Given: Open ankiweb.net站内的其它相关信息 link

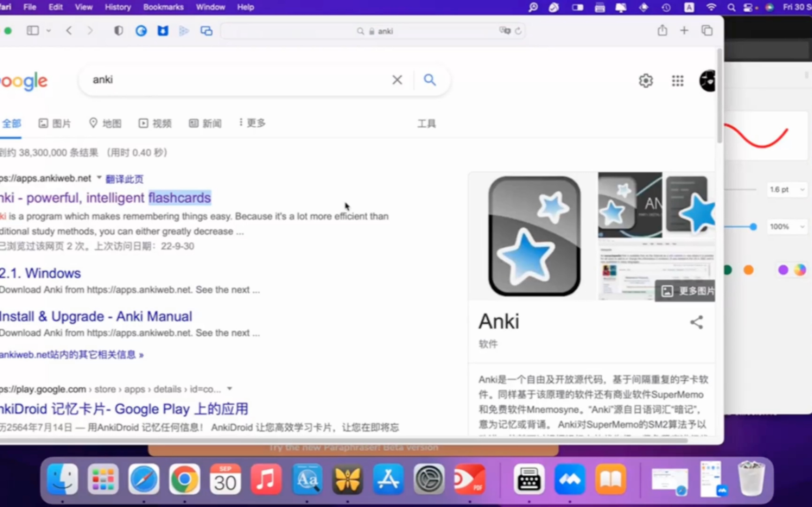Looking at the screenshot, I should (x=72, y=354).
